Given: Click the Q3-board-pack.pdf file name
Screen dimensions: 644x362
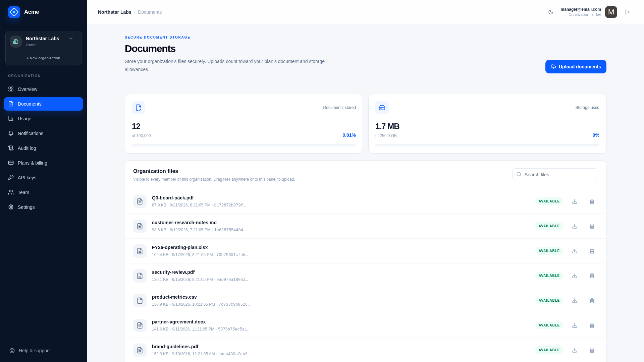Looking at the screenshot, I should coord(173,198).
